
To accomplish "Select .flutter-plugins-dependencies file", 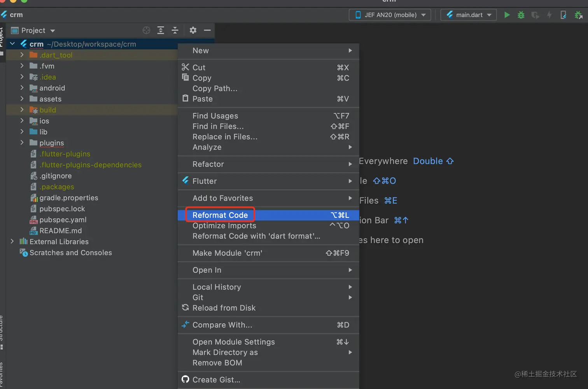I will click(90, 165).
